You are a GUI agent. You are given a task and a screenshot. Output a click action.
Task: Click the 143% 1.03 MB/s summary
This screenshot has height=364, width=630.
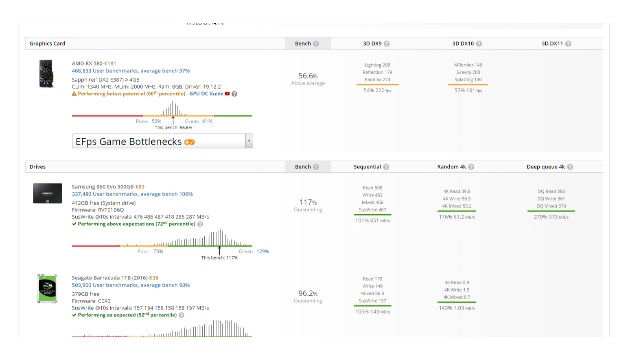click(x=457, y=308)
